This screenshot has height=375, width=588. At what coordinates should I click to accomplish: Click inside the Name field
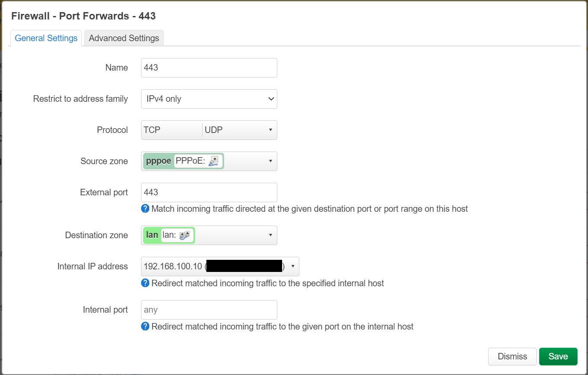[x=209, y=68]
